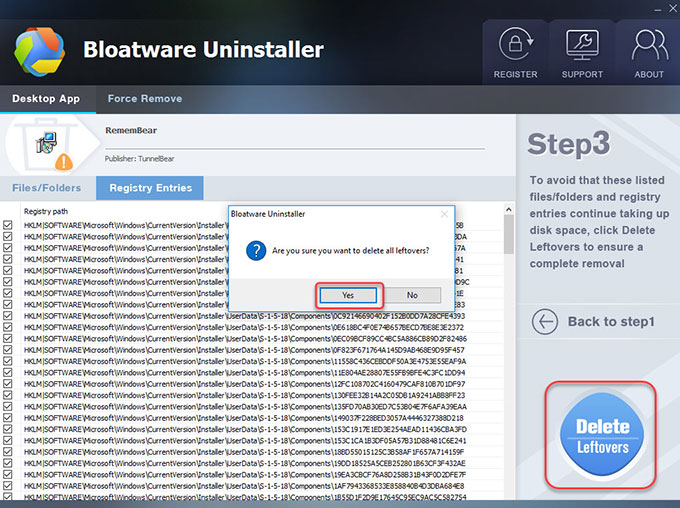
Task: Uncheck registry entry ending B701DF97
Action: coord(7,383)
